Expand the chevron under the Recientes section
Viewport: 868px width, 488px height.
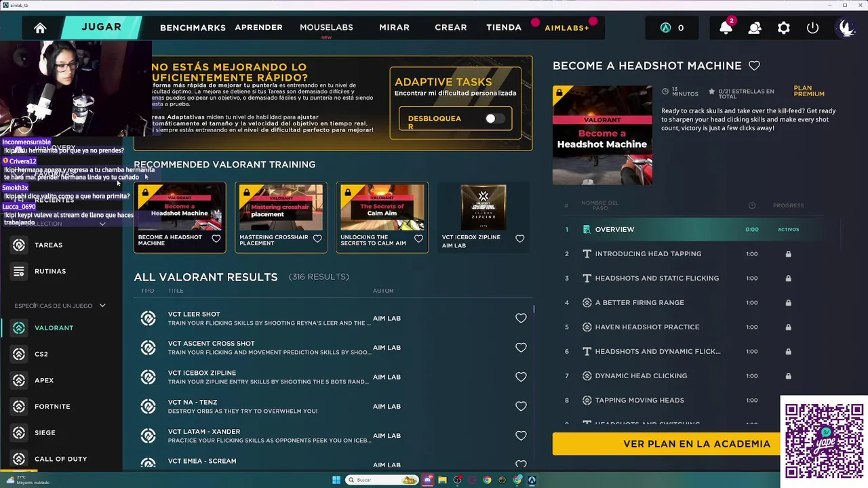click(x=102, y=224)
